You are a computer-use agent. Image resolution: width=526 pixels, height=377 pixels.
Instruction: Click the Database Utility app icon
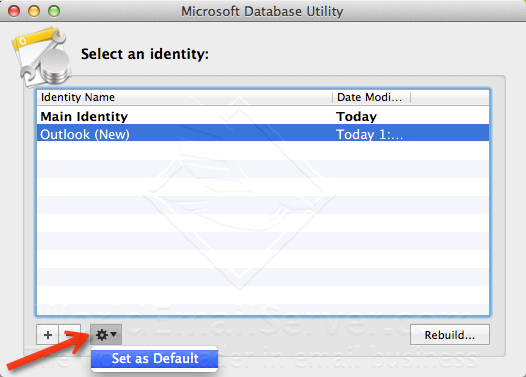click(42, 57)
